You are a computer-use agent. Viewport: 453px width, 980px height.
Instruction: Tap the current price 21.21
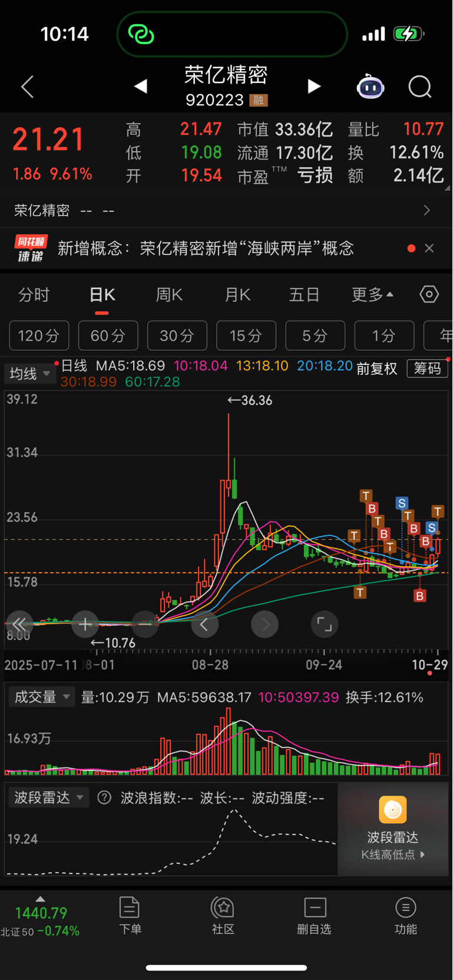[x=49, y=140]
